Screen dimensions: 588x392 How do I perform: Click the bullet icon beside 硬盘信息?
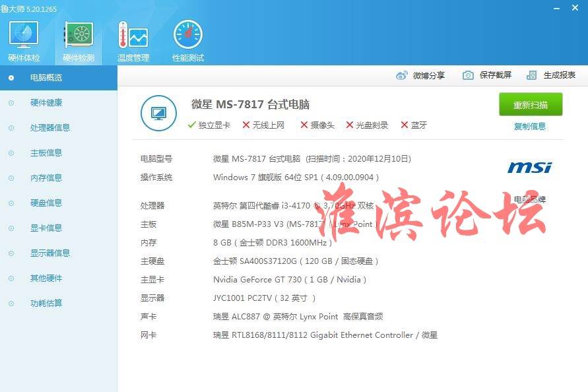11,203
